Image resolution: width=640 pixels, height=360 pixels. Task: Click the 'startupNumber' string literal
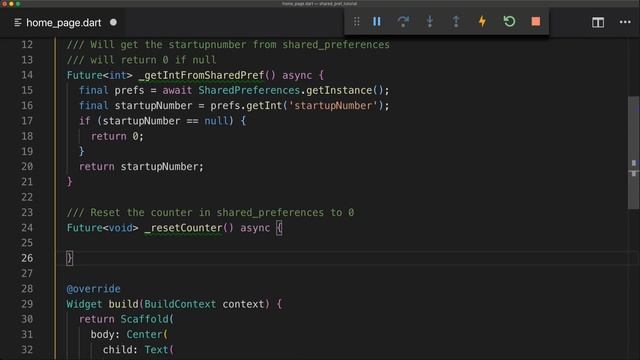(333, 106)
